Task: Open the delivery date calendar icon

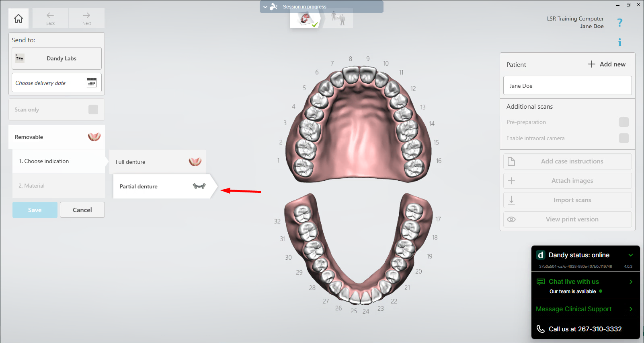Action: click(x=92, y=83)
